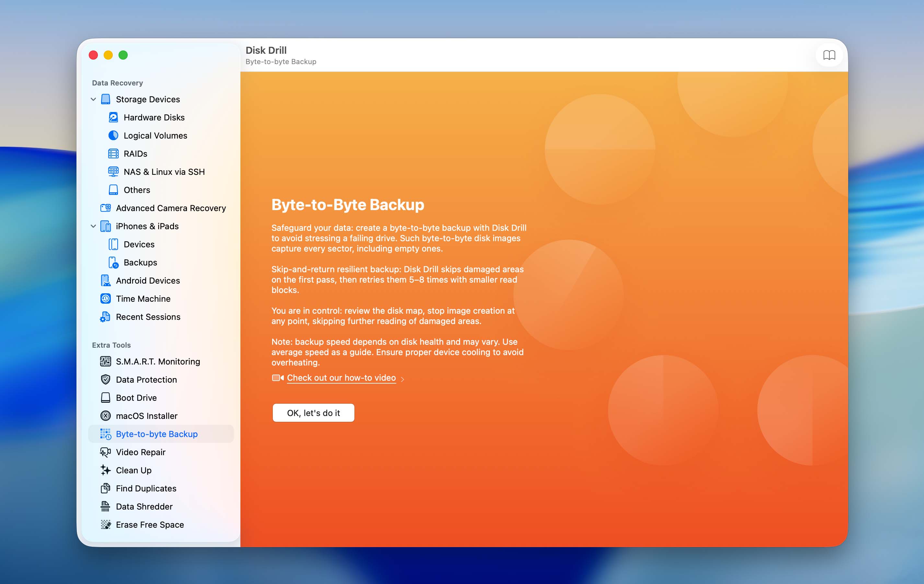924x584 pixels.
Task: Click the iPhones & iPads icon
Action: point(106,226)
